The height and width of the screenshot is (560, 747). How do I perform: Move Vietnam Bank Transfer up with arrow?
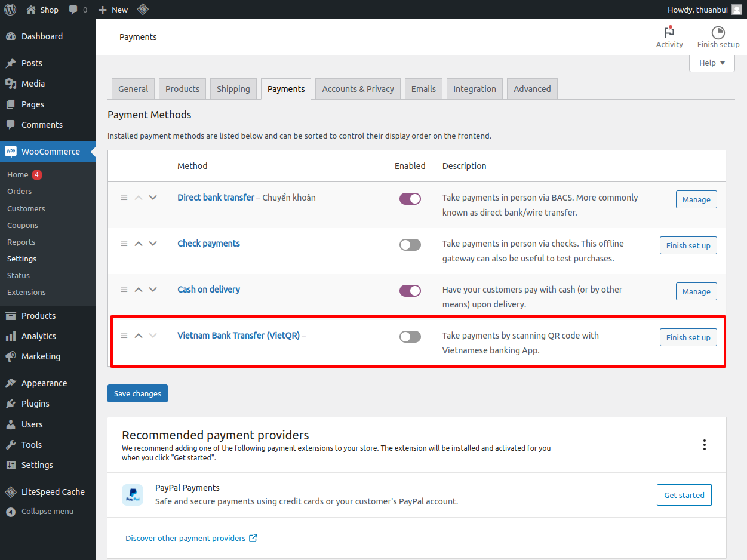point(139,336)
